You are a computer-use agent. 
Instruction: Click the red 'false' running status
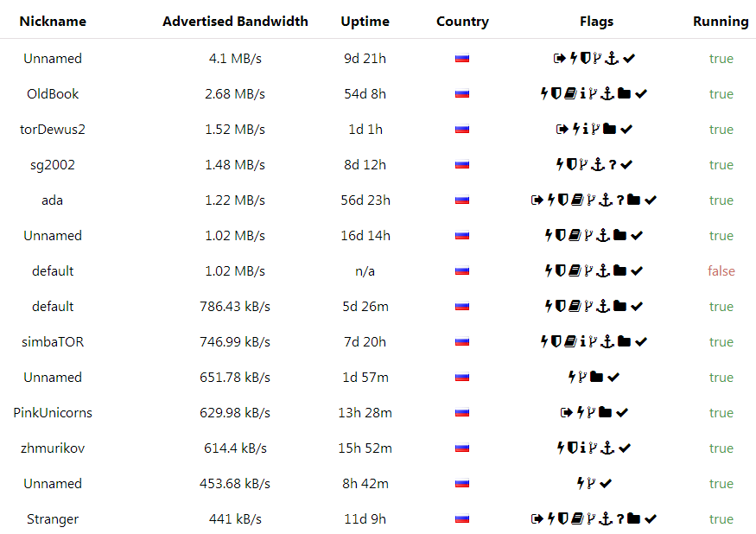point(721,271)
